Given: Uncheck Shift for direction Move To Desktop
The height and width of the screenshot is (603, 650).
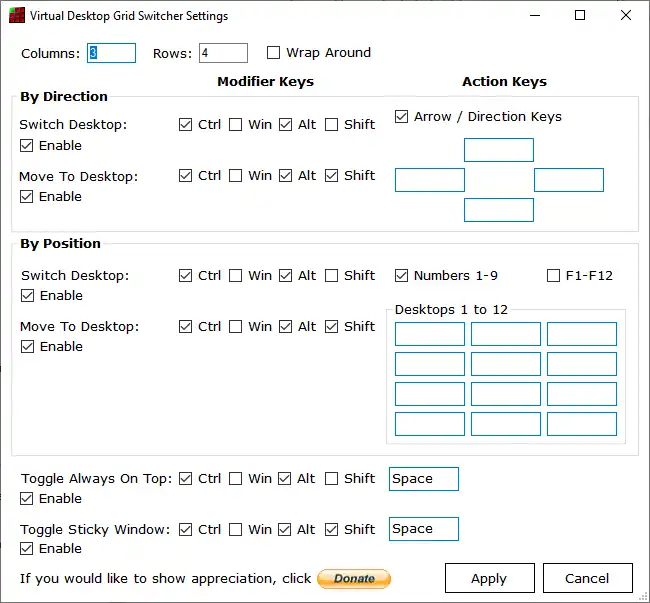Looking at the screenshot, I should tap(332, 176).
